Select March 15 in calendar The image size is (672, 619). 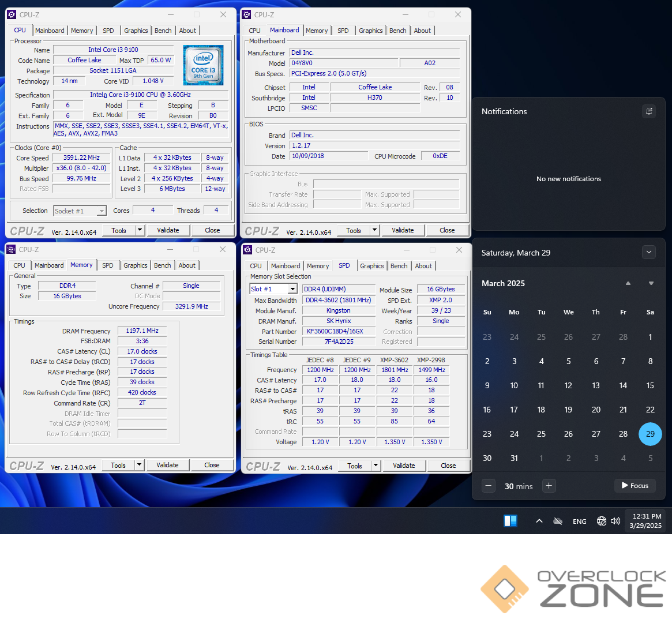pyautogui.click(x=650, y=385)
